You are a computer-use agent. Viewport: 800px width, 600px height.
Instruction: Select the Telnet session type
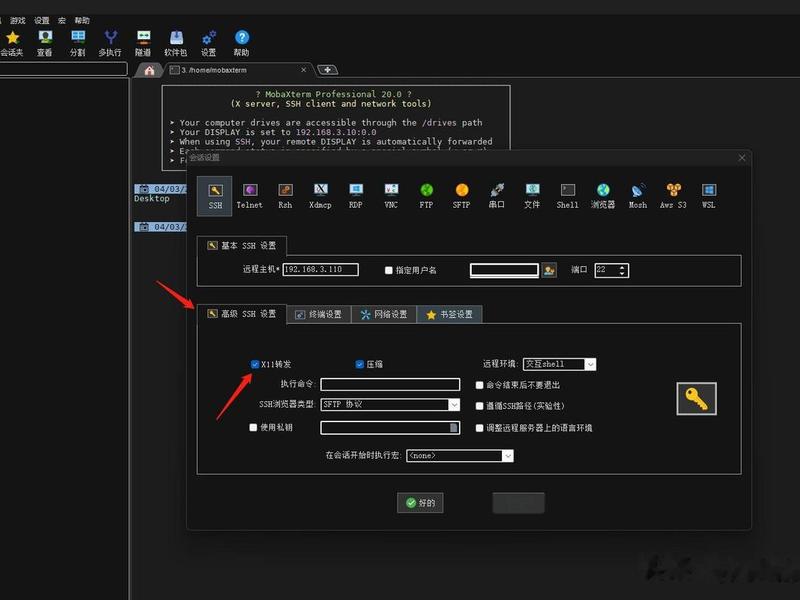[x=249, y=196]
